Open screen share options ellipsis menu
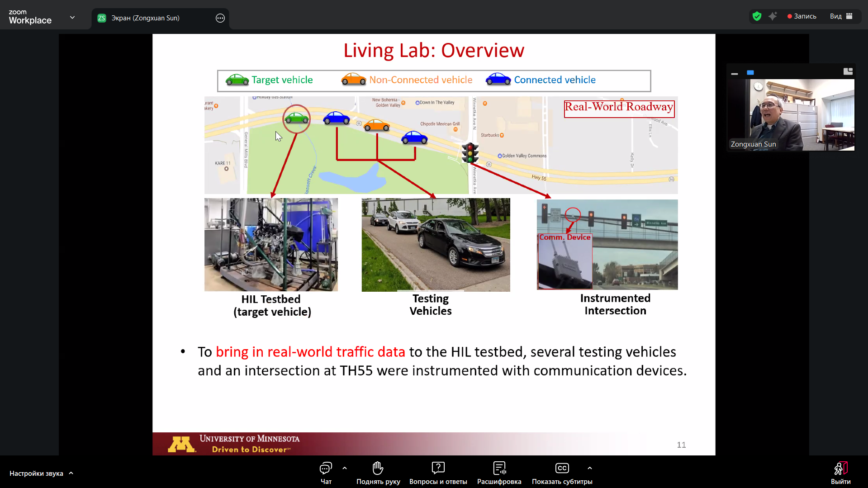Image resolution: width=868 pixels, height=488 pixels. coord(220,18)
